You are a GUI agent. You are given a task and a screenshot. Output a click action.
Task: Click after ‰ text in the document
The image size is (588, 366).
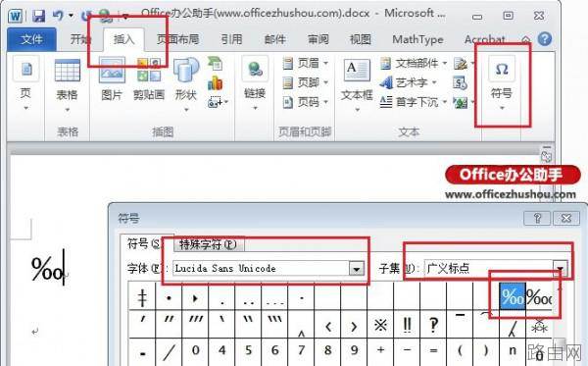click(64, 268)
